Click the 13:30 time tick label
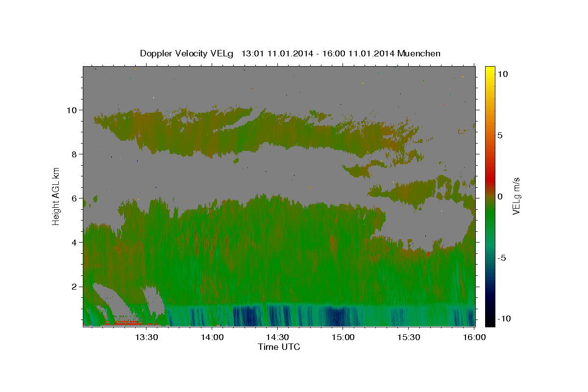Screen dimensions: 588x392 click(147, 337)
